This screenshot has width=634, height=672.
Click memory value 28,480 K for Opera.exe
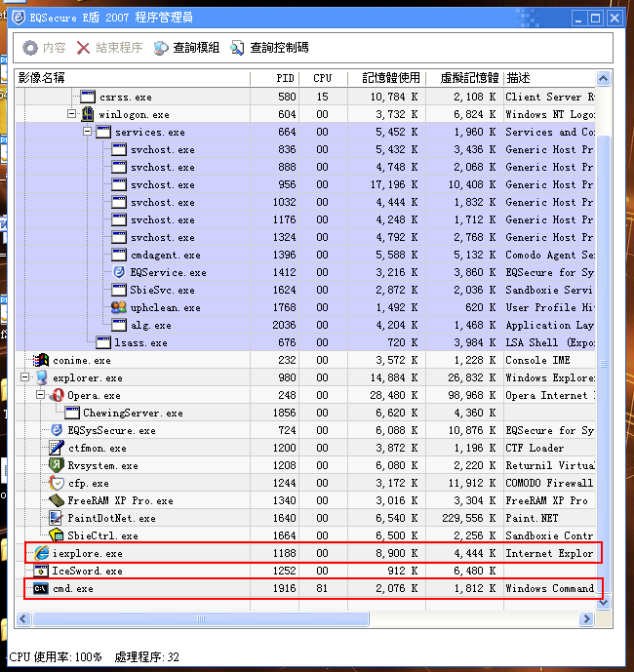[x=393, y=395]
